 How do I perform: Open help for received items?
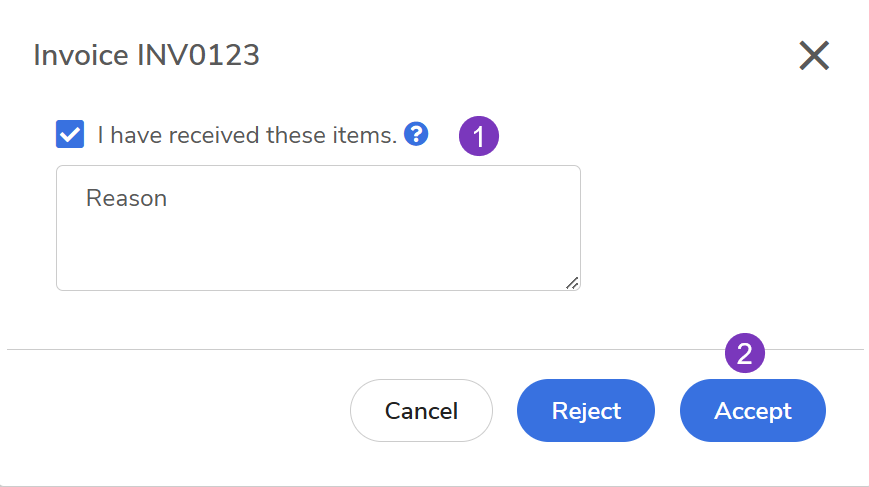[x=416, y=134]
